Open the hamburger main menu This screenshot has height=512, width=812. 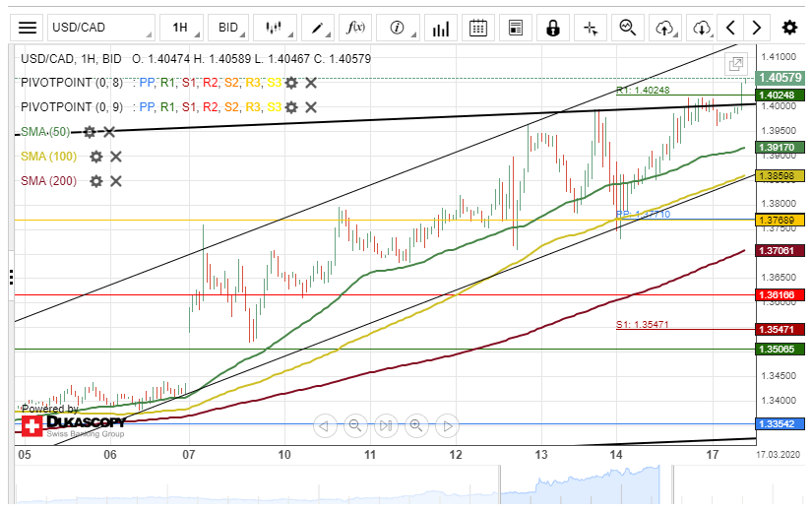(x=29, y=28)
